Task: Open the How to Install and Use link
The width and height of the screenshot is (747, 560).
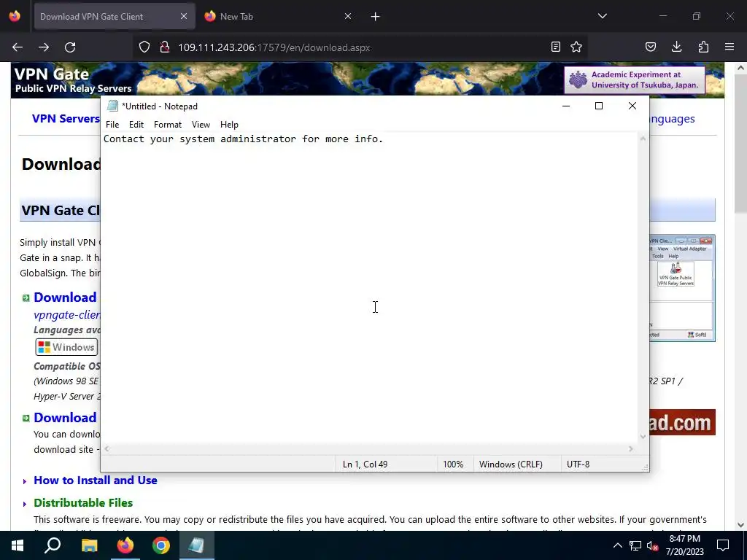Action: [96, 480]
